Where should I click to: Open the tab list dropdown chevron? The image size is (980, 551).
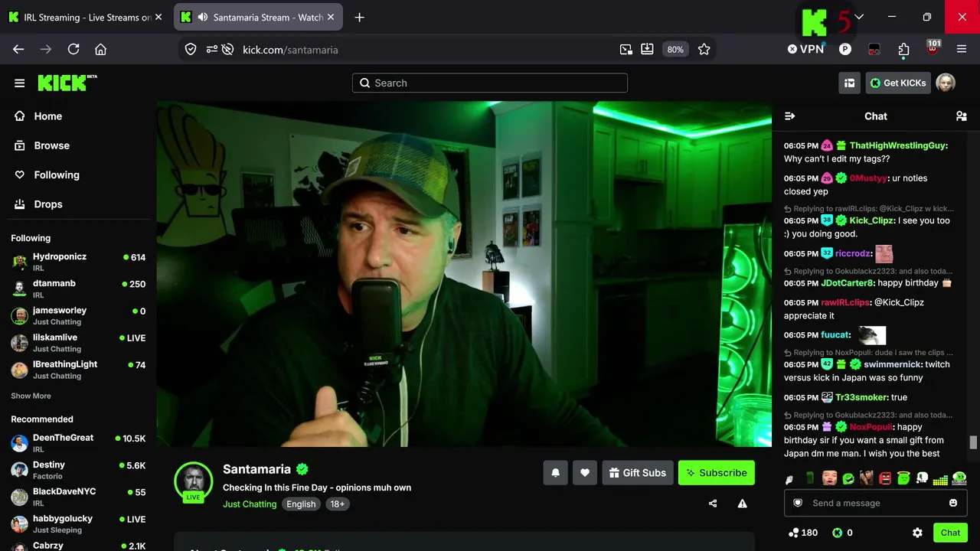click(x=859, y=17)
